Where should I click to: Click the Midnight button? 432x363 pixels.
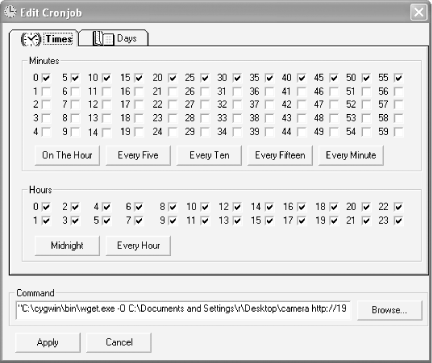click(67, 246)
